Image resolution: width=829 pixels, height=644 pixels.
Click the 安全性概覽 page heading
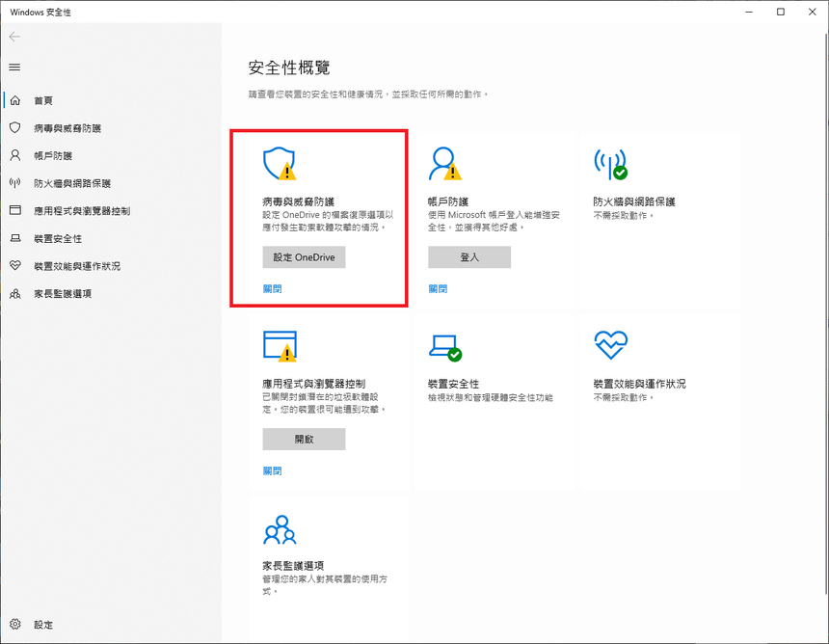(289, 67)
